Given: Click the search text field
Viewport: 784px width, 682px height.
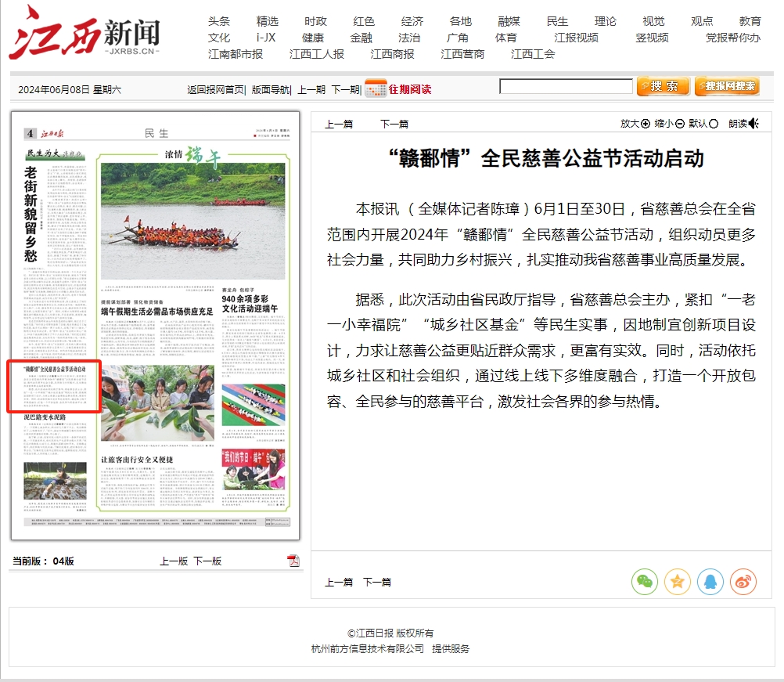Looking at the screenshot, I should tap(566, 86).
